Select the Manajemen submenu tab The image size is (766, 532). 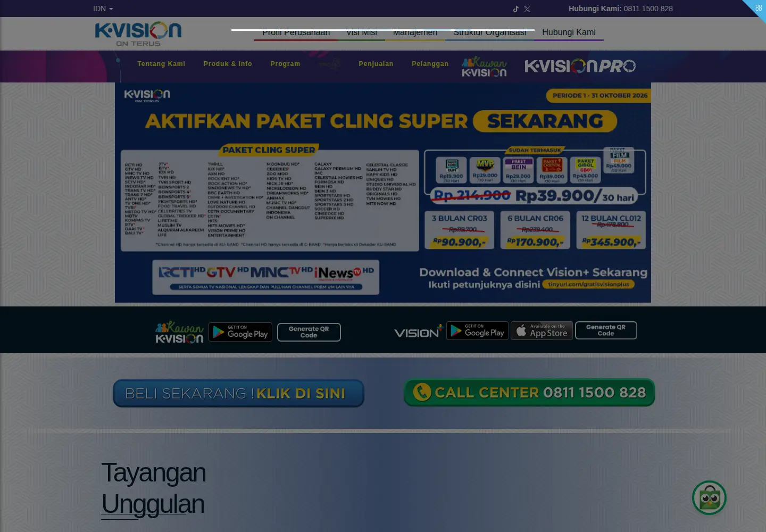(415, 32)
